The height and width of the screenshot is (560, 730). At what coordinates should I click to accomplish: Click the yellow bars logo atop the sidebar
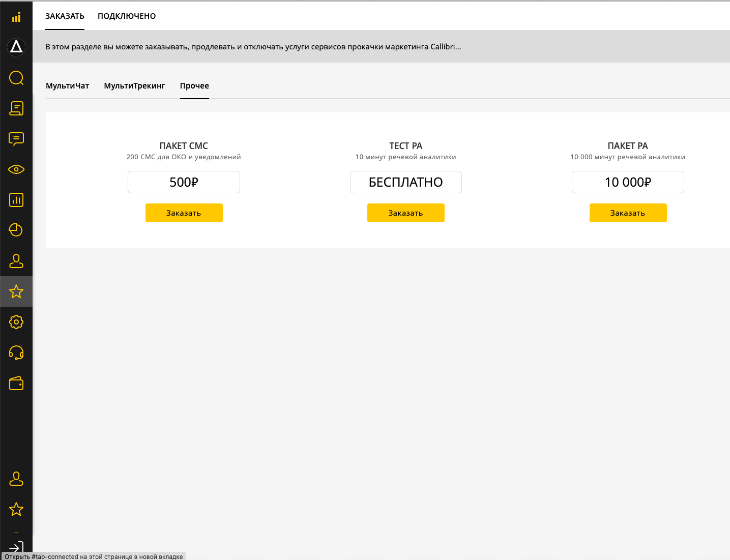pos(16,17)
